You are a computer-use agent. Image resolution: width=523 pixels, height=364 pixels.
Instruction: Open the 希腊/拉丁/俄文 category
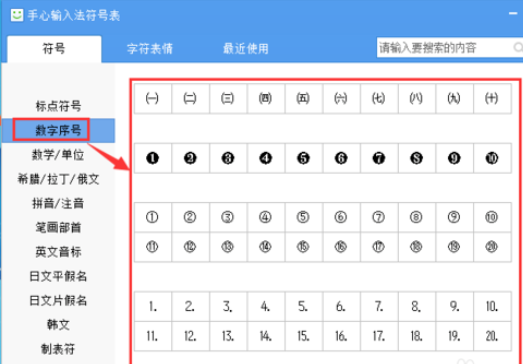(x=58, y=179)
